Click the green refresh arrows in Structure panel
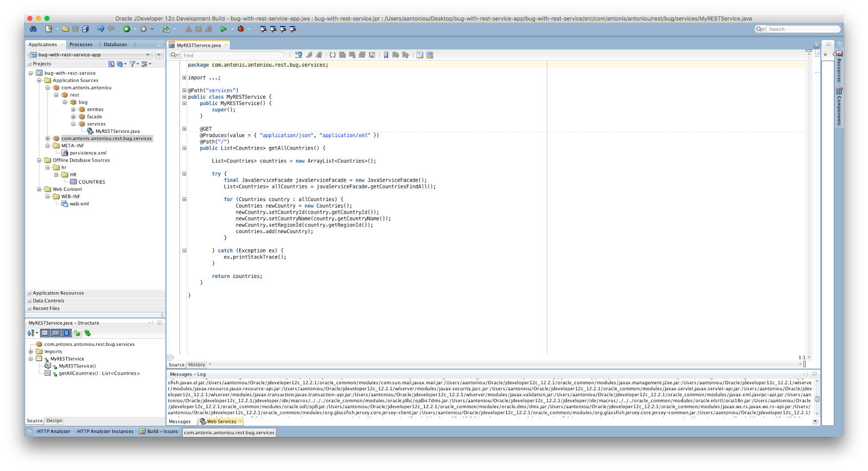Viewport: 868px width, 471px height. coord(87,333)
